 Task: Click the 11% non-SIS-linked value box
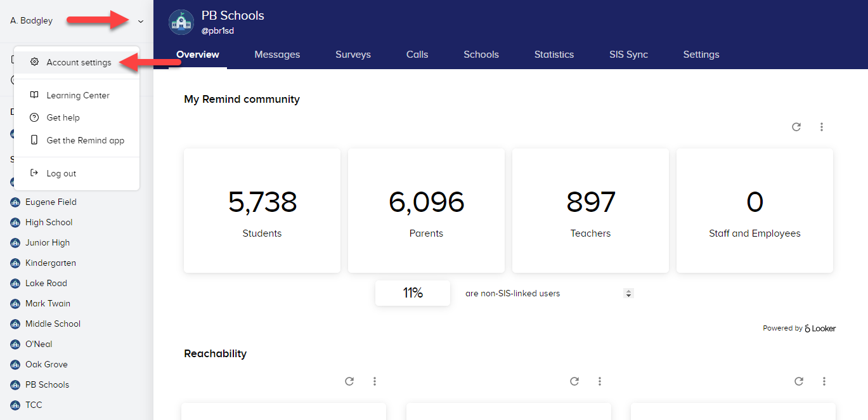[413, 293]
